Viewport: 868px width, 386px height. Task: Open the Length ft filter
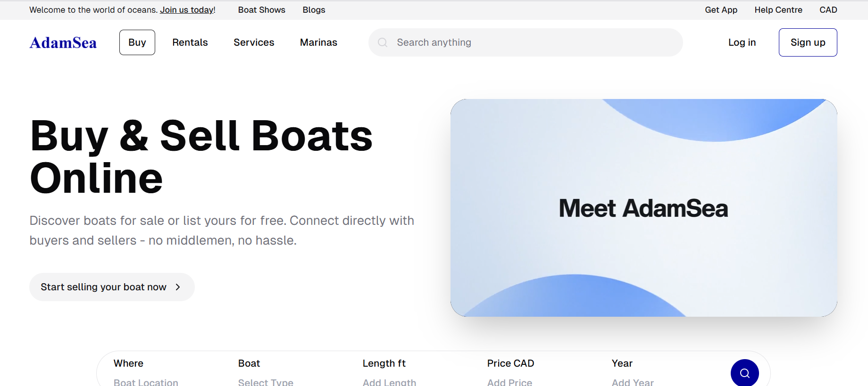[389, 372]
